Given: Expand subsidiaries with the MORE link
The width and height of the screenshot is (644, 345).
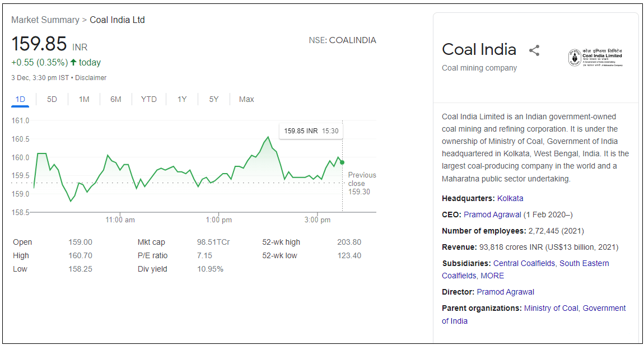Looking at the screenshot, I should 492,276.
